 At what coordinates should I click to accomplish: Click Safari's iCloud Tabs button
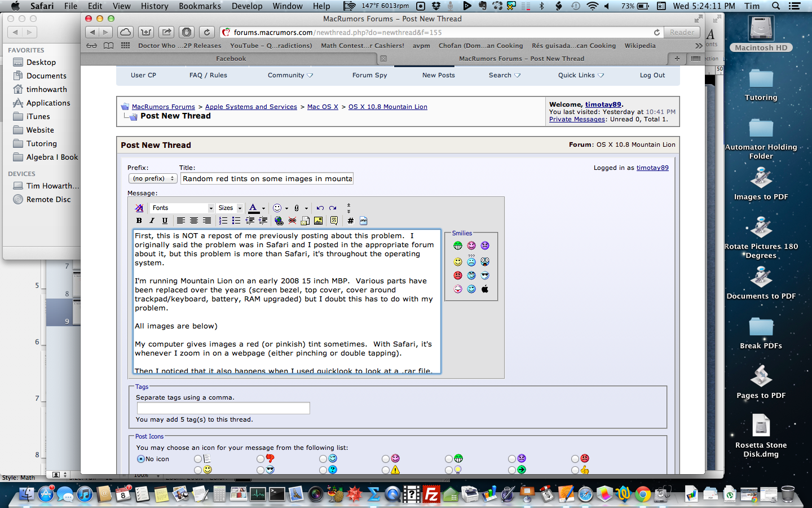[x=126, y=32]
